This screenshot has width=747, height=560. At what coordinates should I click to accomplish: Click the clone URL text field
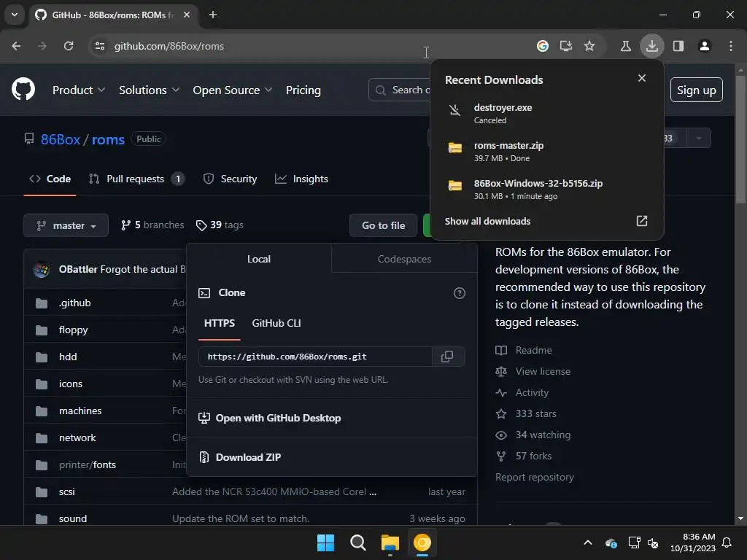[315, 357]
